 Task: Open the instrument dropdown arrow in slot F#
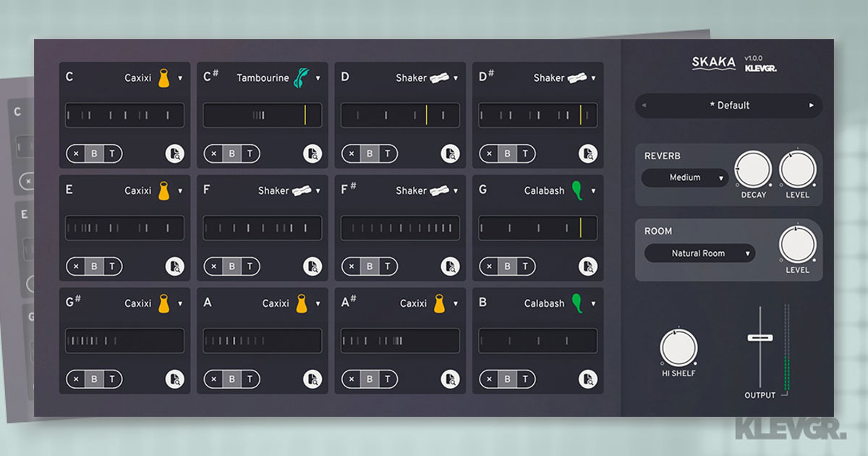pos(456,191)
